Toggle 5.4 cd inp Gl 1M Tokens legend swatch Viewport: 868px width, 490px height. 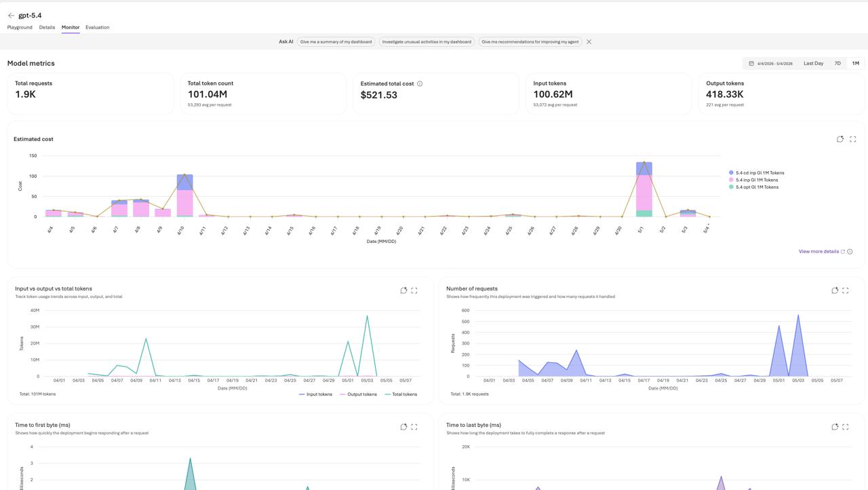(731, 173)
